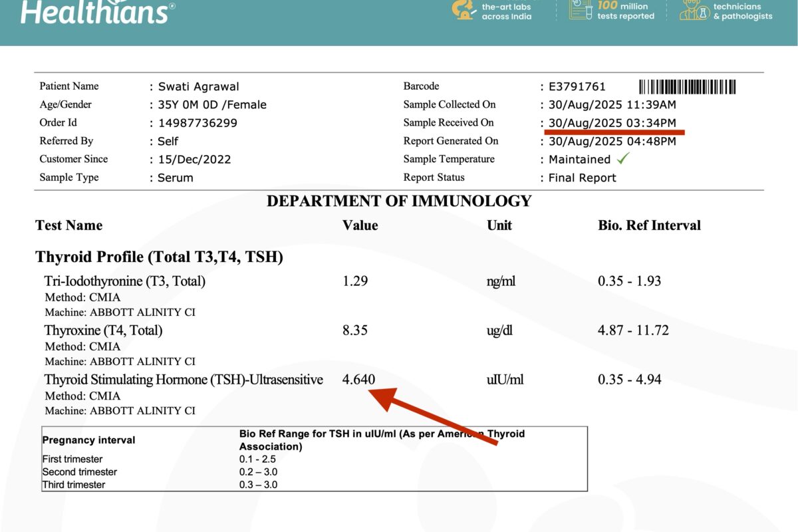Click the Bio. Ref Interval column header

click(x=650, y=225)
